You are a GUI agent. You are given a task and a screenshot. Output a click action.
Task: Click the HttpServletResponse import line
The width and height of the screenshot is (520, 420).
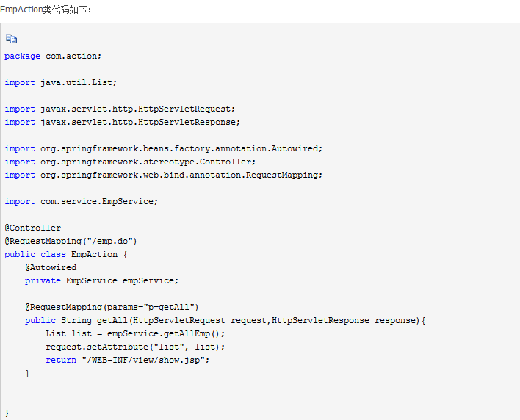pos(123,123)
